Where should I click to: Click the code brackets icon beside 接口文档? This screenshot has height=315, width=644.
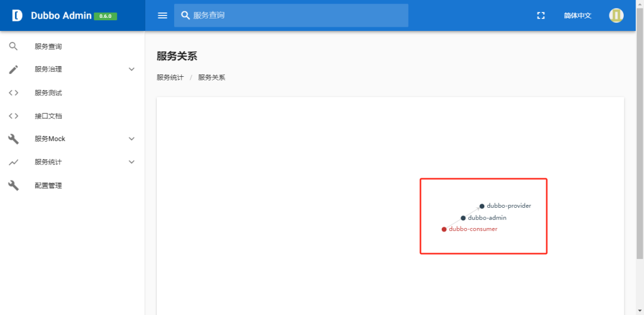[14, 116]
